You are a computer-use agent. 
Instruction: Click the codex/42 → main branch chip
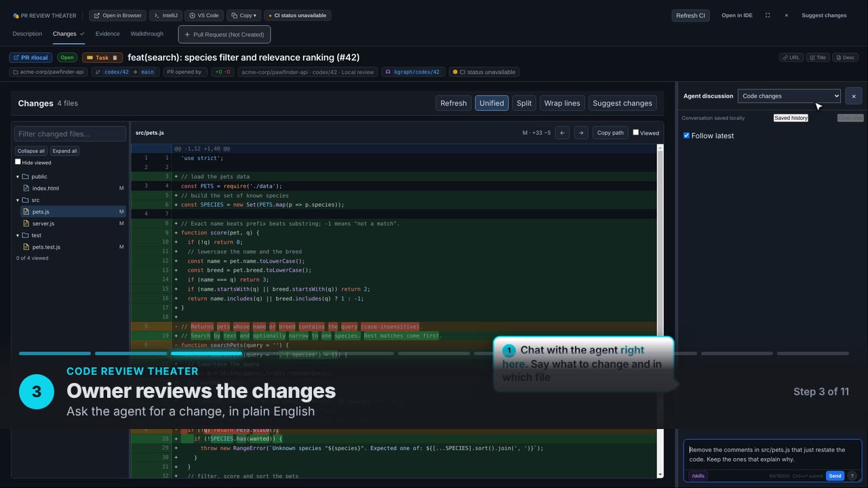(125, 72)
